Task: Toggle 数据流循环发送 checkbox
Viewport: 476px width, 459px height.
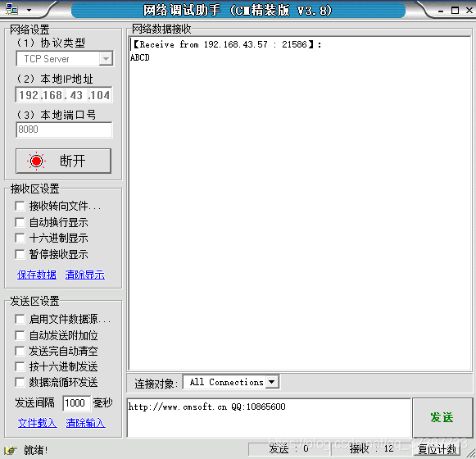Action: 20,382
